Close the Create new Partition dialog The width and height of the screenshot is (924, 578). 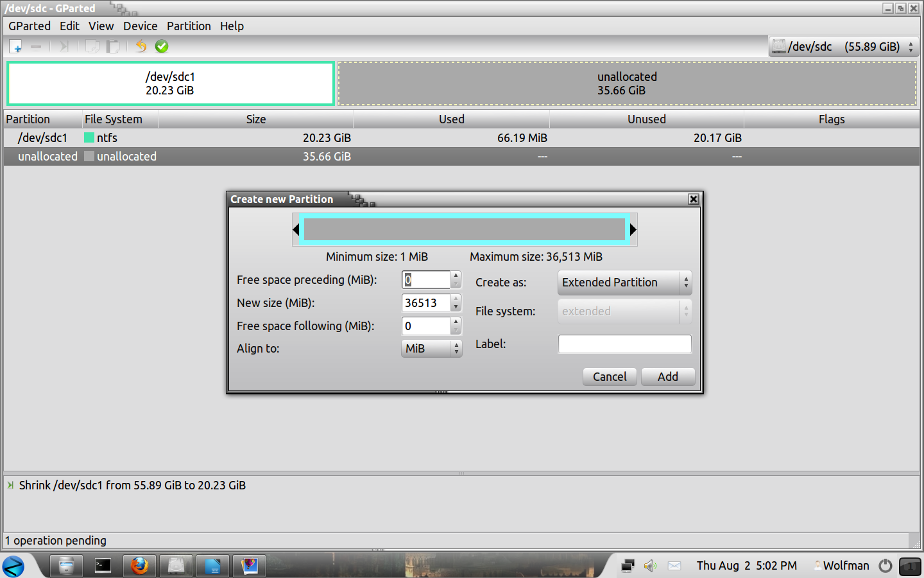pyautogui.click(x=694, y=199)
